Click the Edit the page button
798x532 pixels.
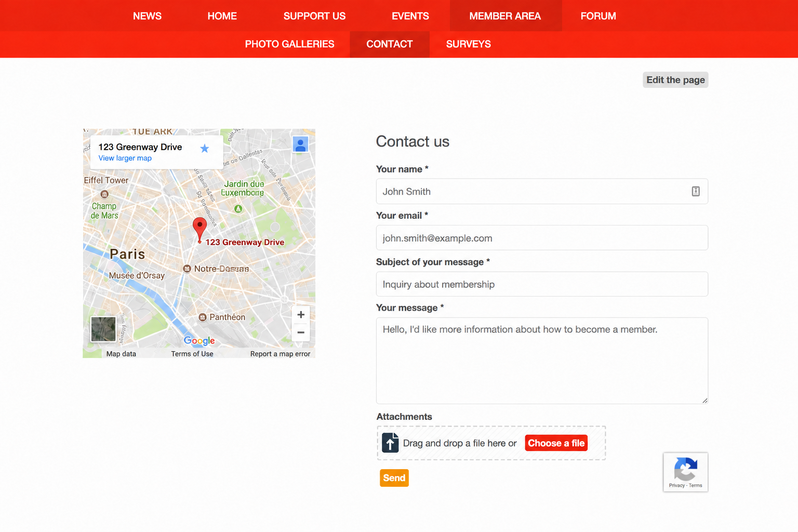[x=675, y=80]
